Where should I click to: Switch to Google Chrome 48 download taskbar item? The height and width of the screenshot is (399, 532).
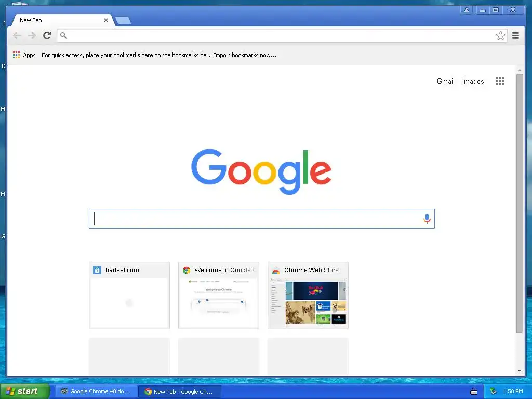pyautogui.click(x=96, y=392)
